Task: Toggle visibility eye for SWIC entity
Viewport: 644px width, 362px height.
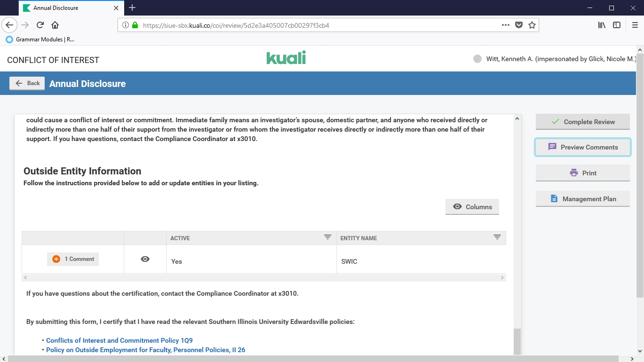Action: (x=145, y=259)
